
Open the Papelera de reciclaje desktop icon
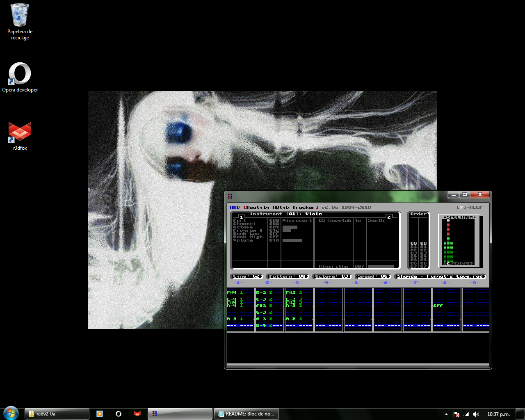20,22
